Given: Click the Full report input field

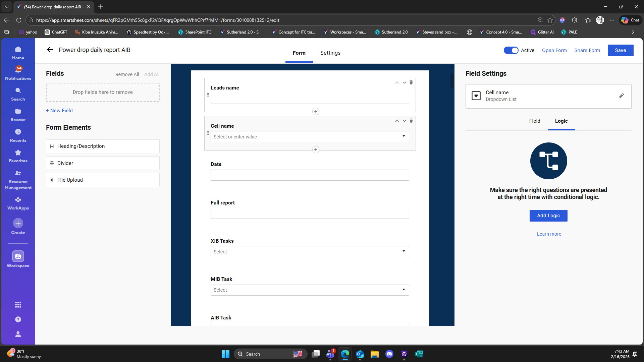Looking at the screenshot, I should [x=309, y=214].
